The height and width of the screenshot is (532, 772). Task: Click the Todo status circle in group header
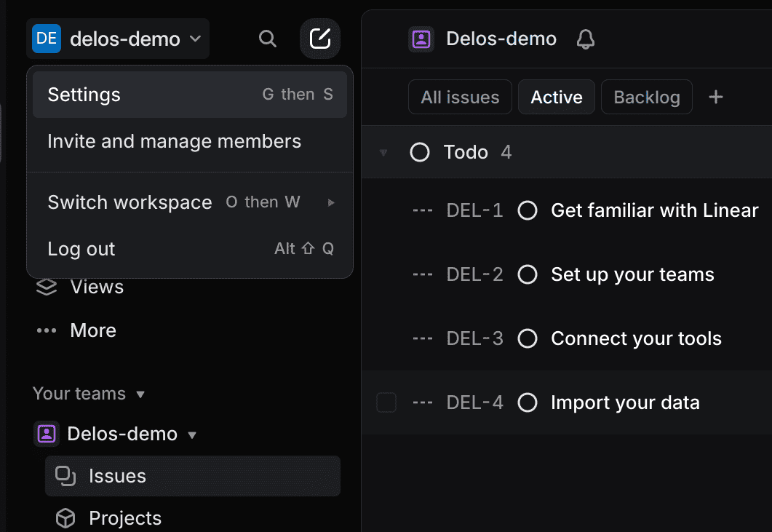point(420,152)
